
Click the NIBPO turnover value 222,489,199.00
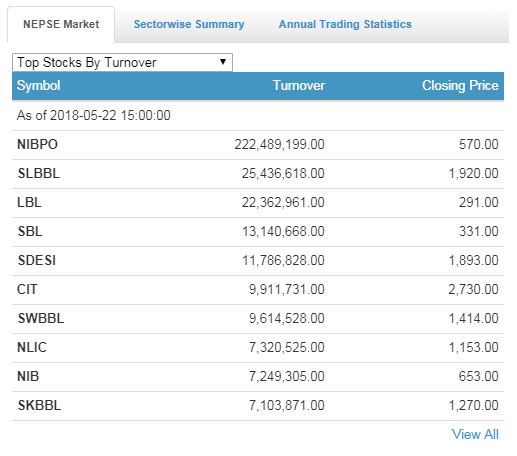[279, 144]
